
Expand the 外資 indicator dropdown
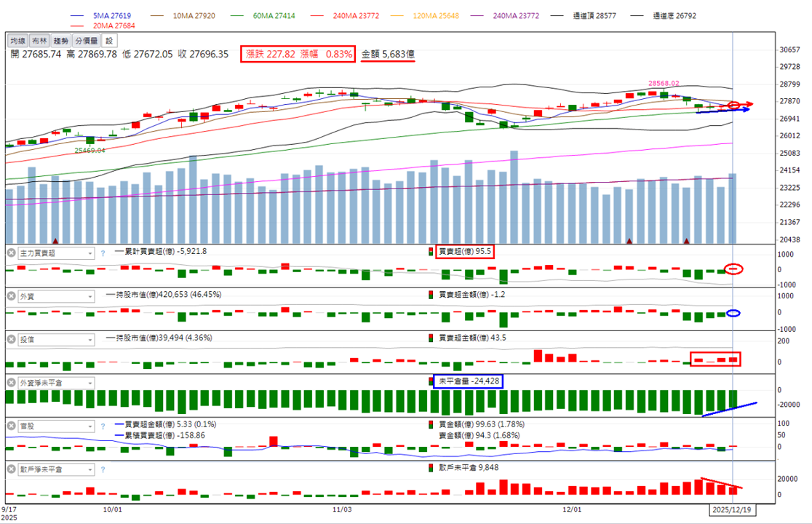pos(90,297)
